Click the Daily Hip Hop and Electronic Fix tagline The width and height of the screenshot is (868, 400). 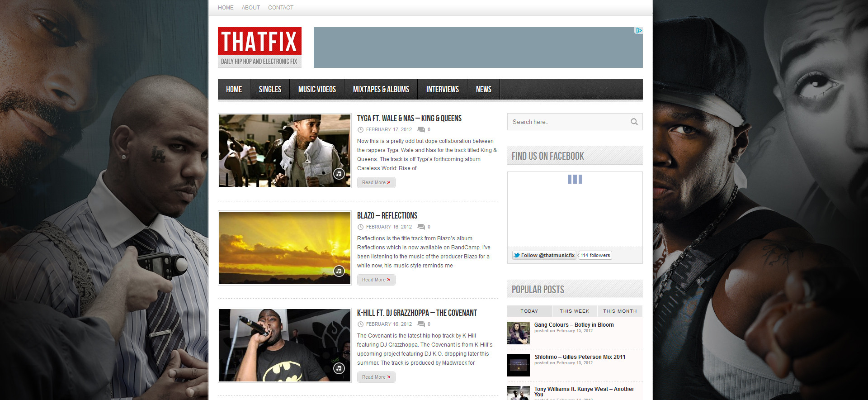[x=259, y=62]
